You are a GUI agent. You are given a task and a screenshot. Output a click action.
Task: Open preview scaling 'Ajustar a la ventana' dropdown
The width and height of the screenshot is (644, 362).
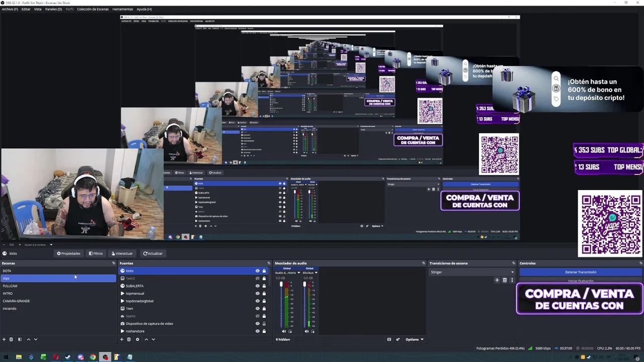tap(38, 245)
